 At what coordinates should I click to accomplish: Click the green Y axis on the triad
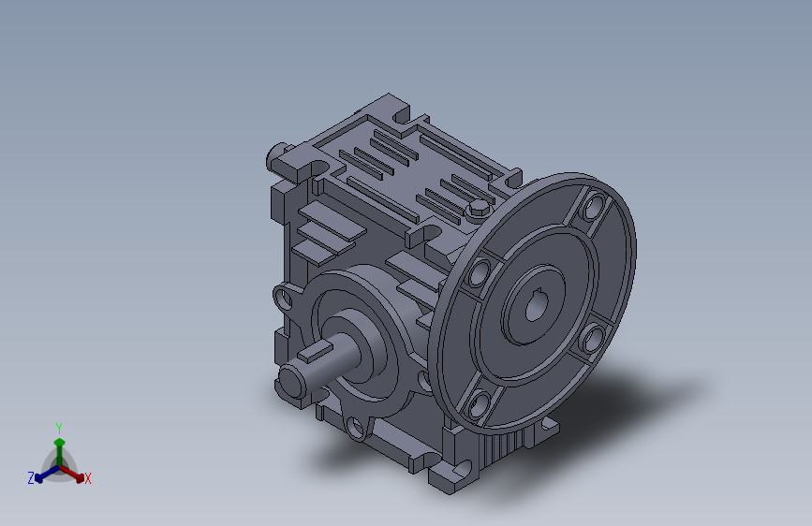(59, 450)
